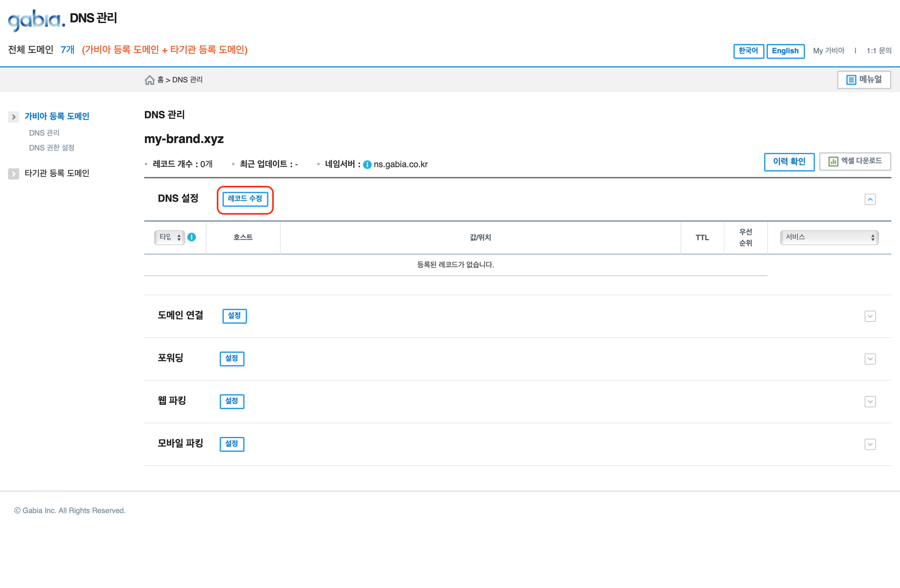Click the info icon next to the nameserver
900x588 pixels.
point(367,165)
